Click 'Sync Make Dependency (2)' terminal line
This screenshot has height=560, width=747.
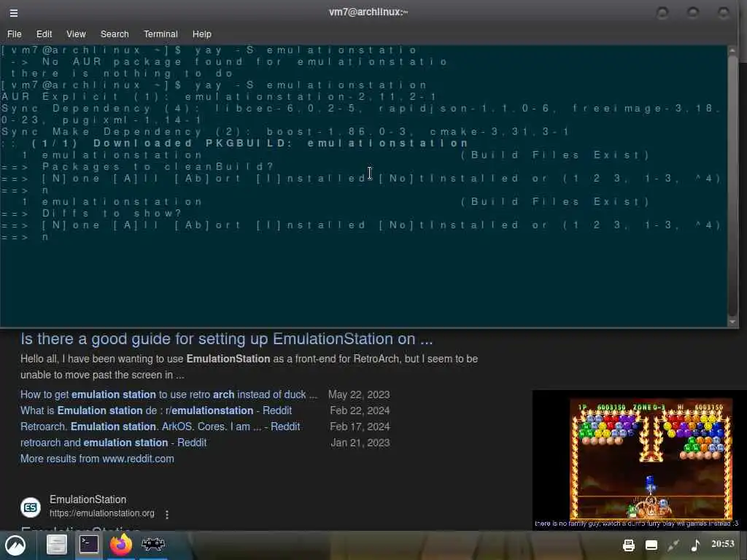(x=285, y=131)
